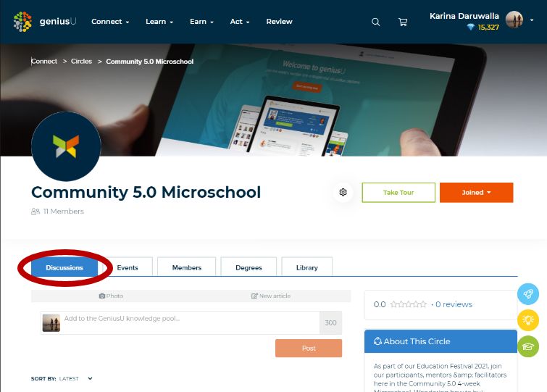
Task: Click the yellow lightbulb floating icon
Action: pos(527,320)
